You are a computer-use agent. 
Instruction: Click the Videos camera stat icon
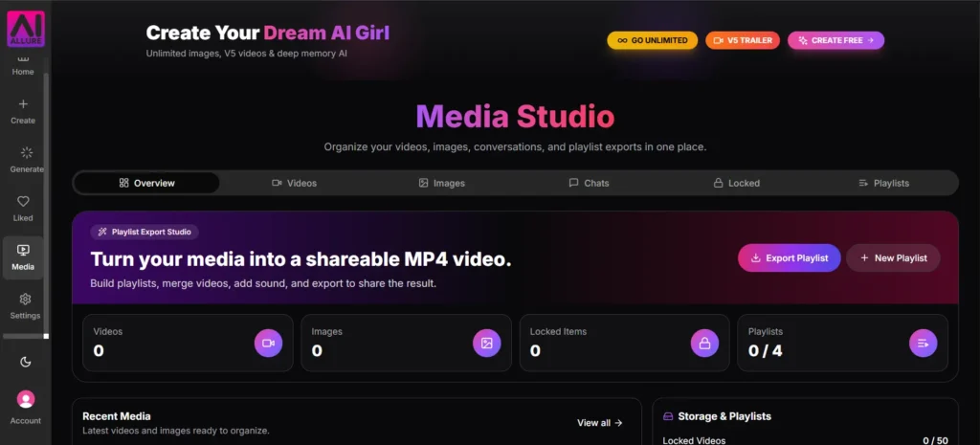[x=268, y=344]
